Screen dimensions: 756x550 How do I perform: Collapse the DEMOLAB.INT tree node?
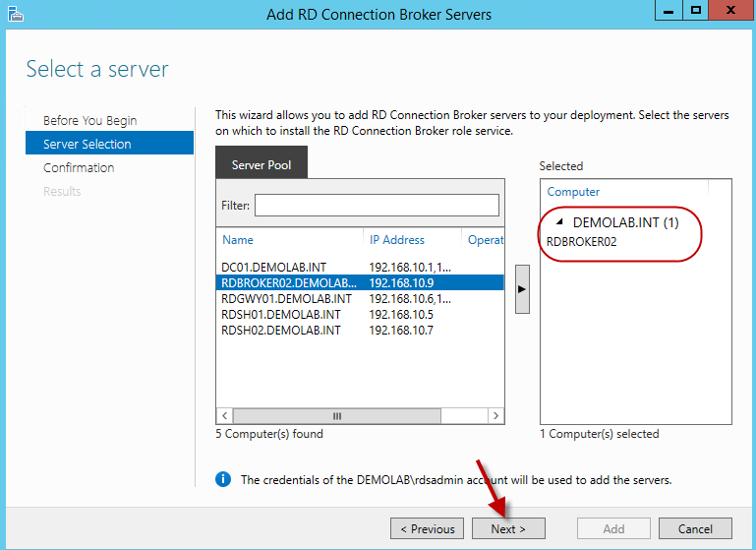pyautogui.click(x=559, y=223)
